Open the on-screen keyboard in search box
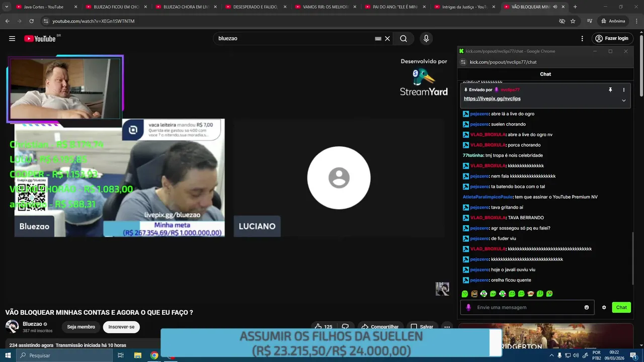Viewport: 644px width, 362px height. coord(378,39)
